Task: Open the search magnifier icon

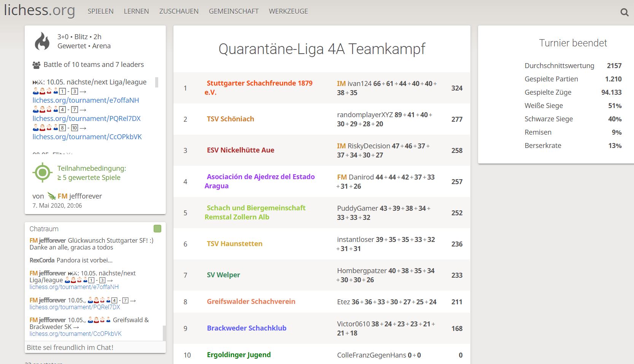Action: click(x=624, y=12)
